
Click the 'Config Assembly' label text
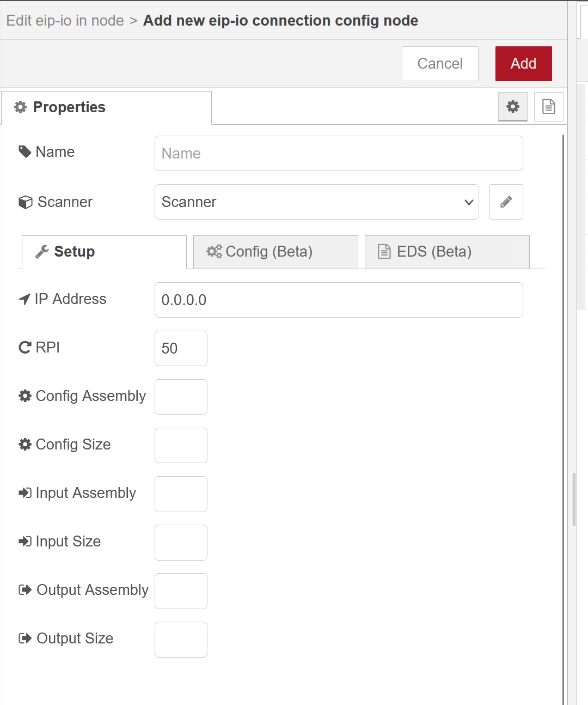91,396
